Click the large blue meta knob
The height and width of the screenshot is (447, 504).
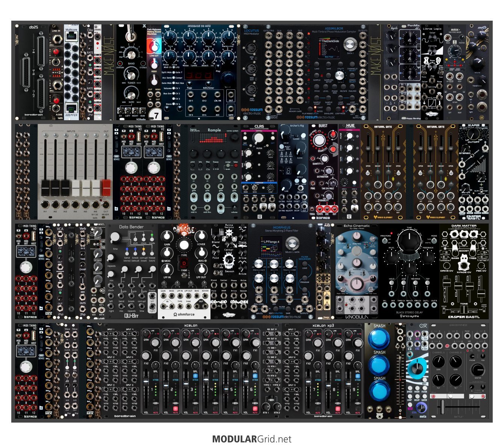pyautogui.click(x=416, y=368)
